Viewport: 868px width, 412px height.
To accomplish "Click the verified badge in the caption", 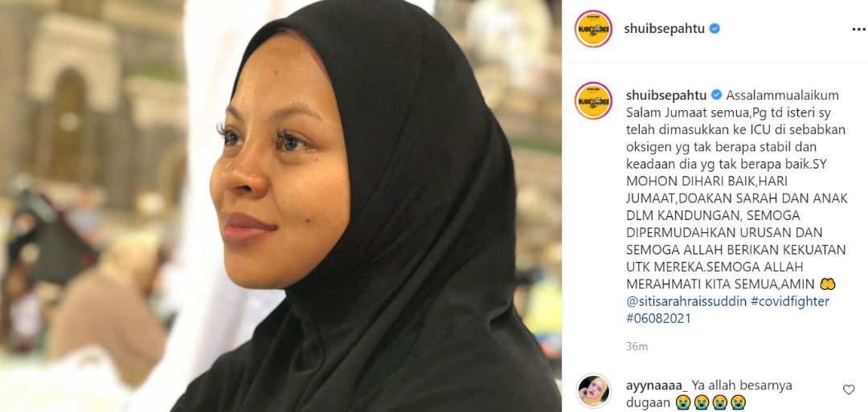I will (716, 95).
